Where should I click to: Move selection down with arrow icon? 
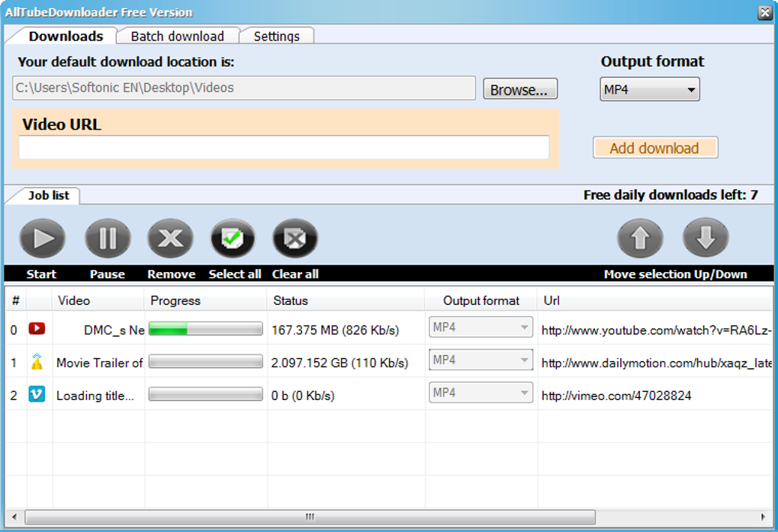tap(706, 239)
